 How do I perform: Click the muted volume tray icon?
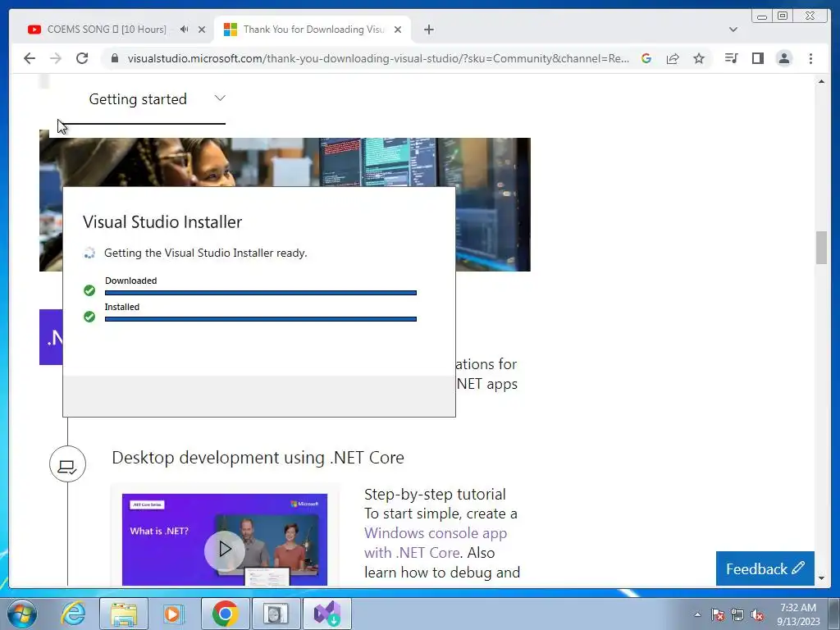click(757, 614)
